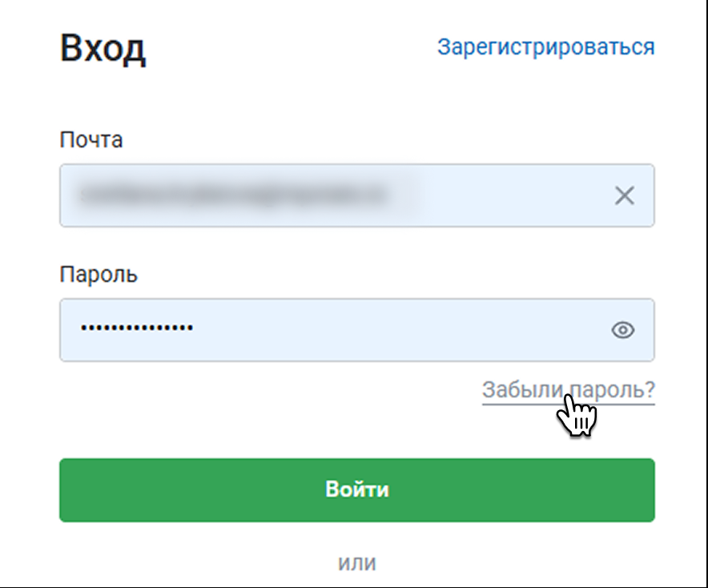The image size is (708, 588).
Task: Toggle password visibility in Пароль field
Action: 623,330
